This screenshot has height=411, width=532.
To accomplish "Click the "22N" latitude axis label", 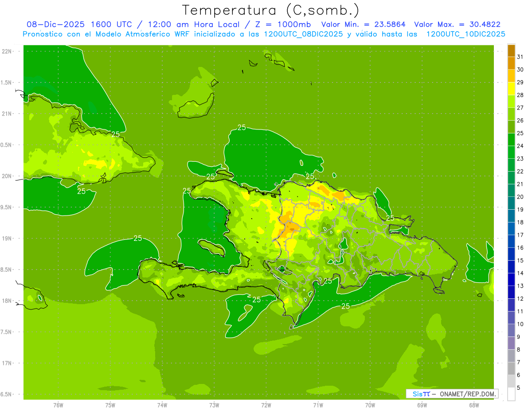I will coord(7,51).
